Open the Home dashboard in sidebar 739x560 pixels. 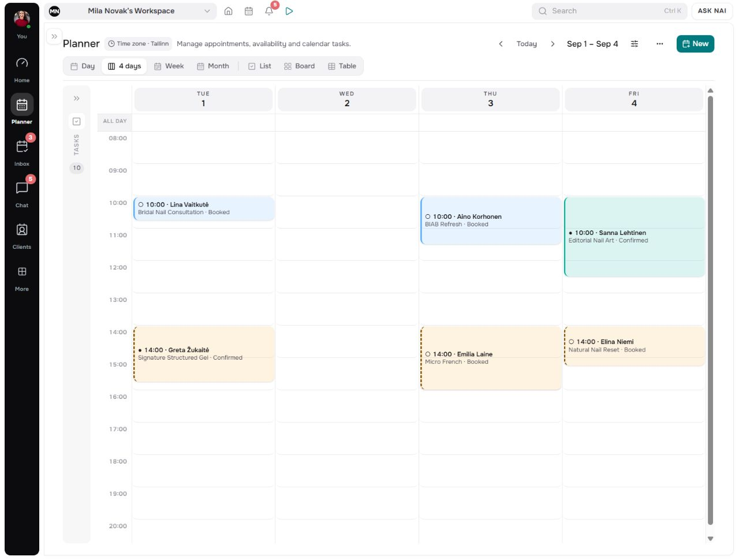(x=22, y=69)
